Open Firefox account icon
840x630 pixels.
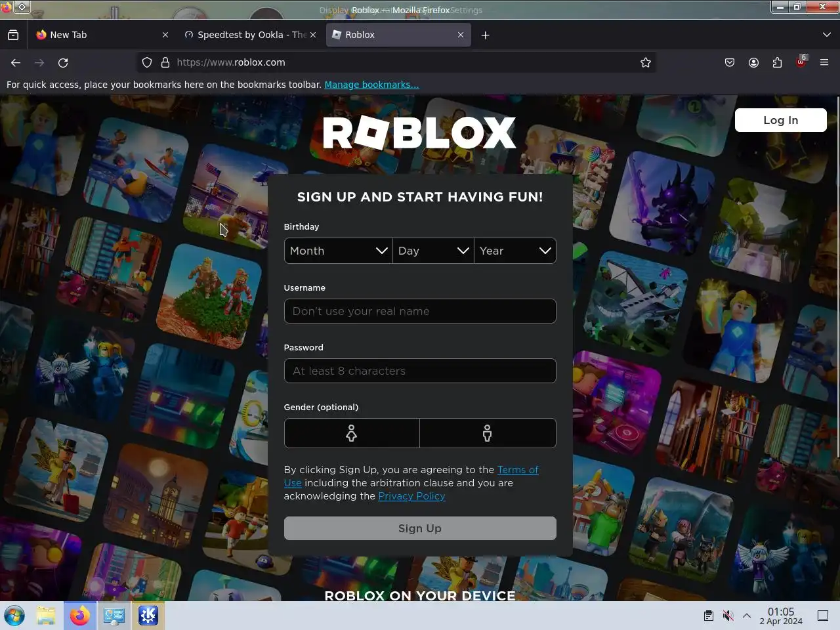coord(753,62)
